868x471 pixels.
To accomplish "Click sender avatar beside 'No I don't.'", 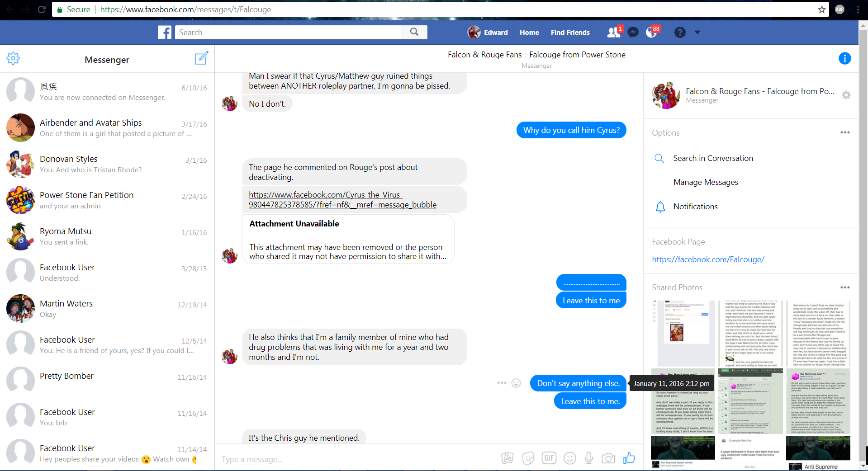I will click(230, 103).
